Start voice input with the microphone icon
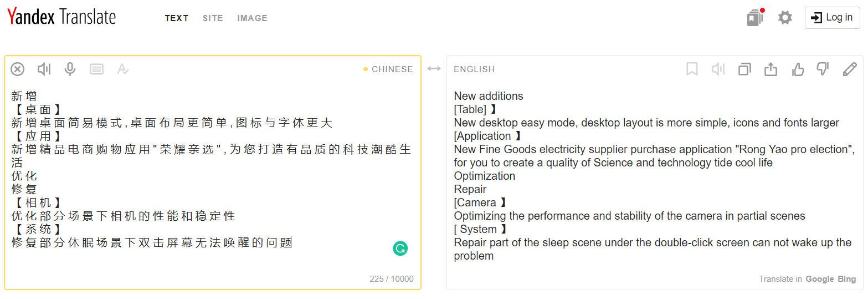The image size is (868, 299). (70, 69)
